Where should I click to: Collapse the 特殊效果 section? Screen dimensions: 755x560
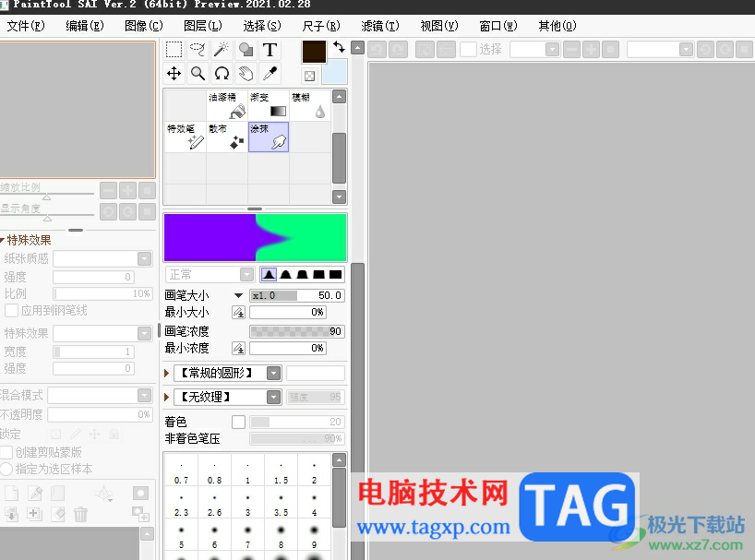point(3,240)
